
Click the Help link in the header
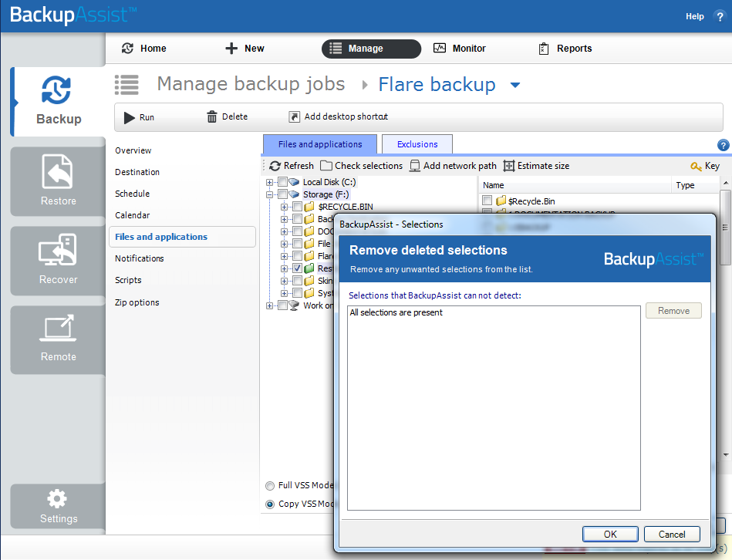[x=695, y=16]
